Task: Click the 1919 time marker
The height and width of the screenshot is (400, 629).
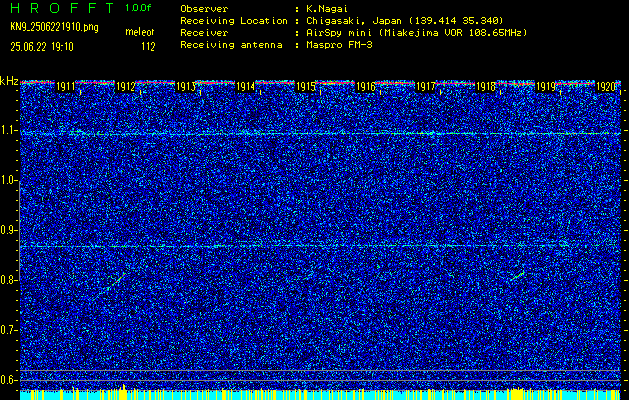Action: click(546, 87)
